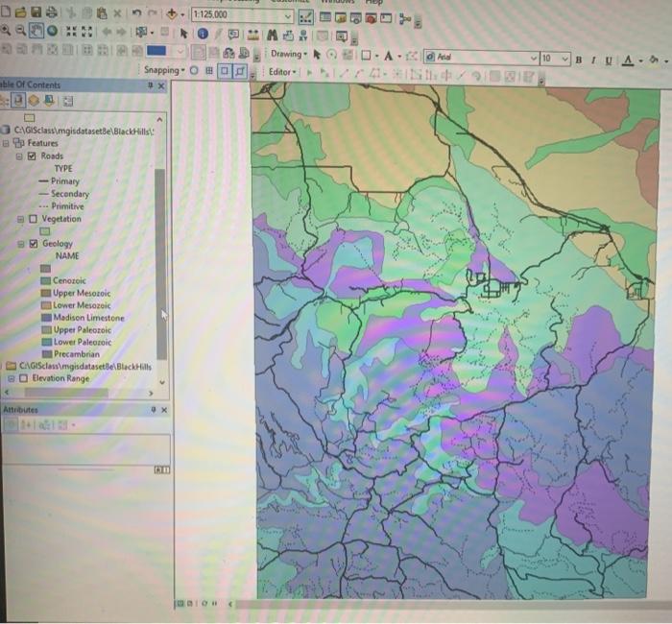The height and width of the screenshot is (624, 672).
Task: Save the map with floppy disk icon
Action: pos(36,12)
